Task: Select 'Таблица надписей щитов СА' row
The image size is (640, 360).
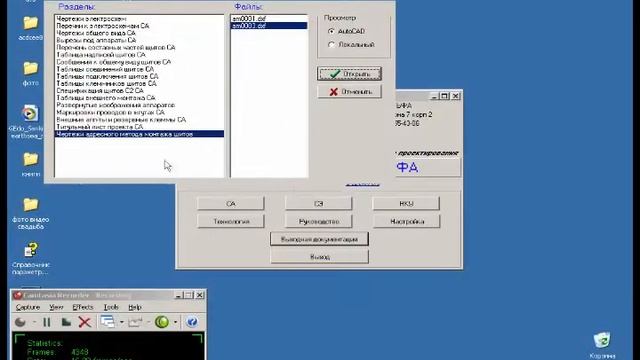Action: 139,55
